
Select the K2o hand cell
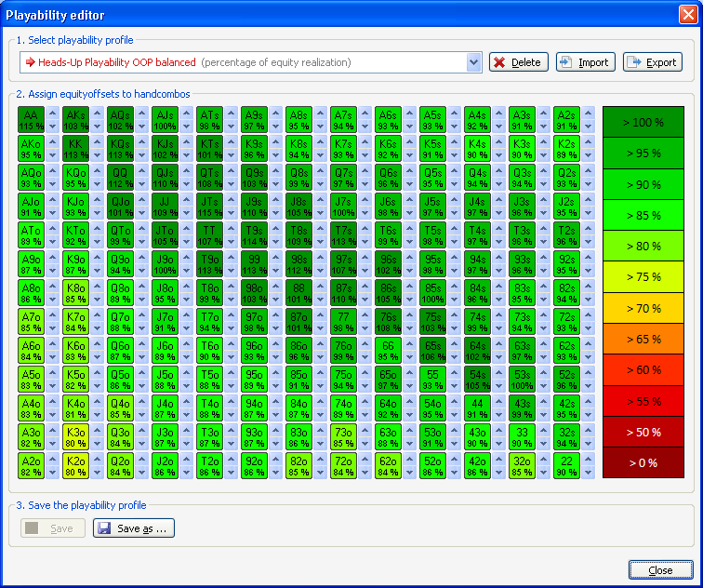(75, 465)
